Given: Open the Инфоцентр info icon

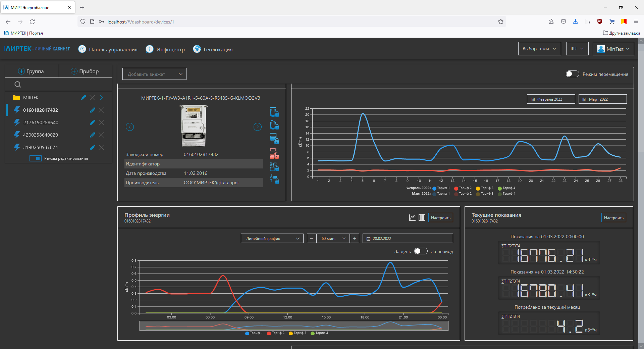Looking at the screenshot, I should pos(150,49).
